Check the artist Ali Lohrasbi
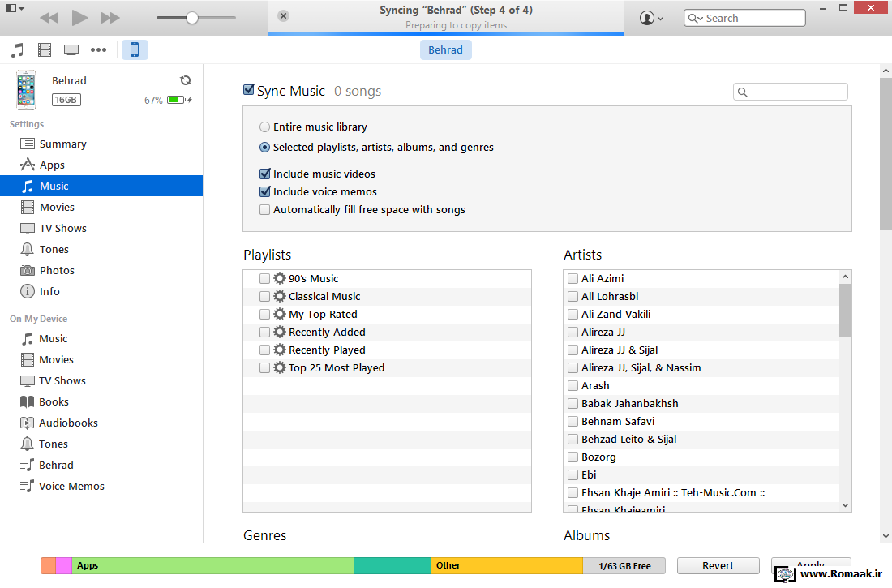 pos(573,297)
